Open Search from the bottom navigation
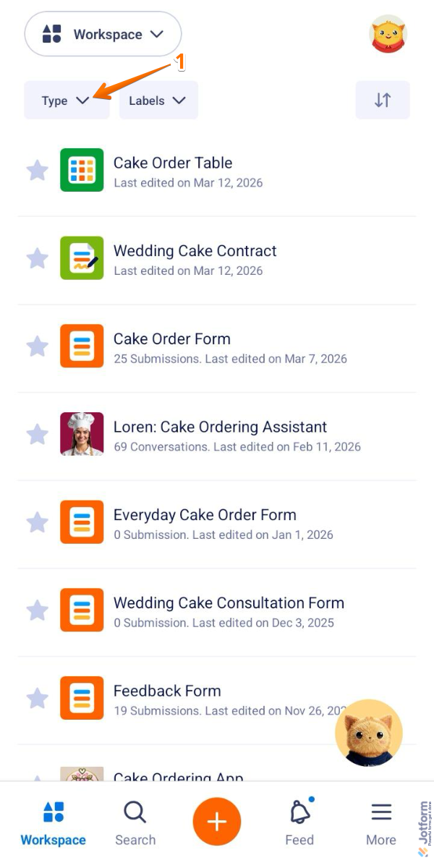The width and height of the screenshot is (434, 868). [x=135, y=821]
